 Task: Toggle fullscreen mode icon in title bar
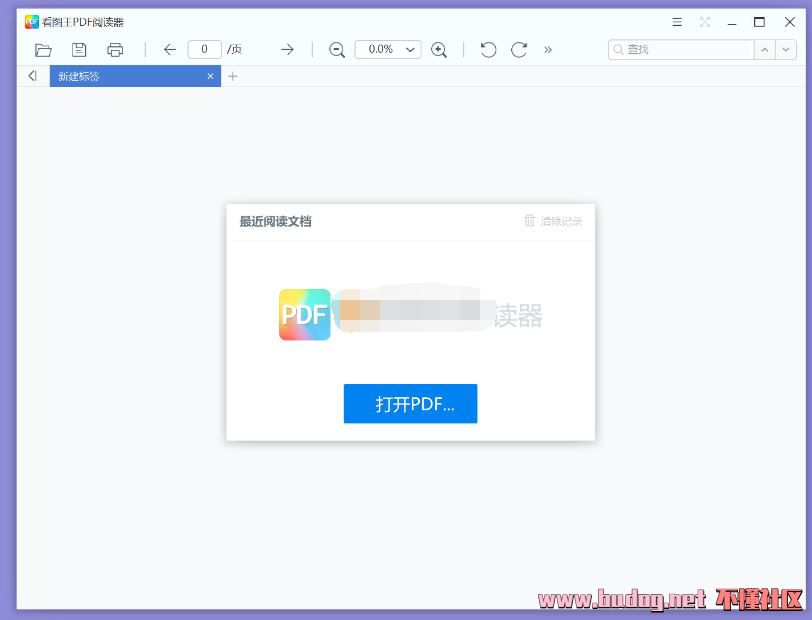(x=705, y=22)
